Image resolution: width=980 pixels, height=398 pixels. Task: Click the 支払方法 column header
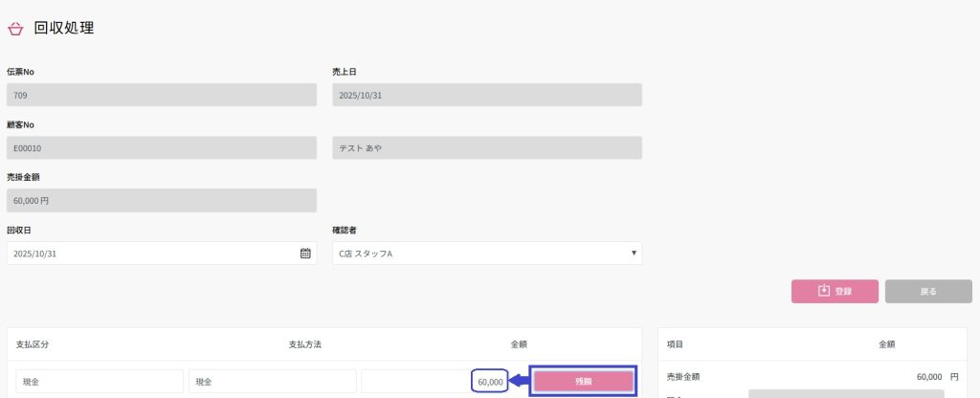point(304,343)
